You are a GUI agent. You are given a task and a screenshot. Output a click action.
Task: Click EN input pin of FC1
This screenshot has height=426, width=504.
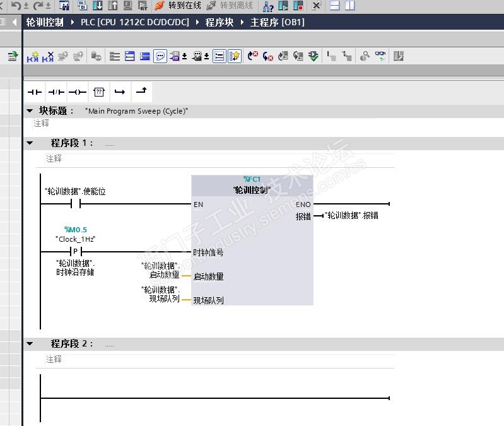(x=198, y=204)
